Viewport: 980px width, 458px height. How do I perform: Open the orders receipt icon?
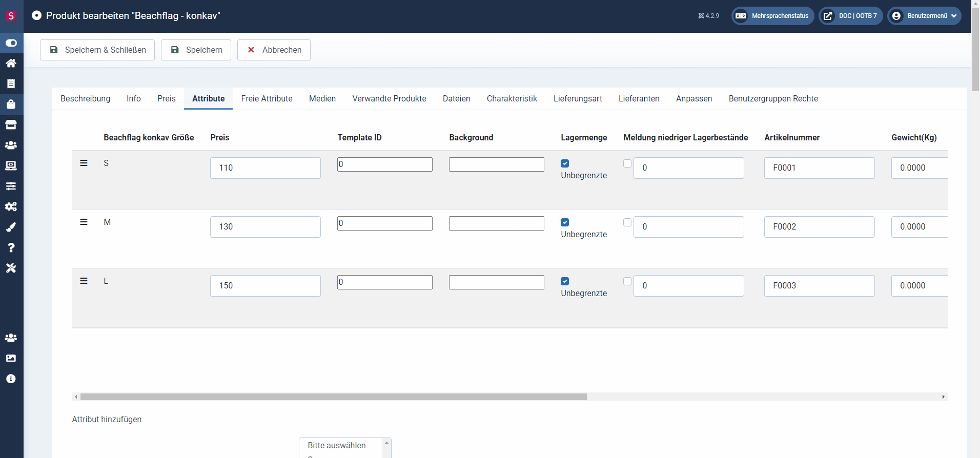click(x=11, y=84)
